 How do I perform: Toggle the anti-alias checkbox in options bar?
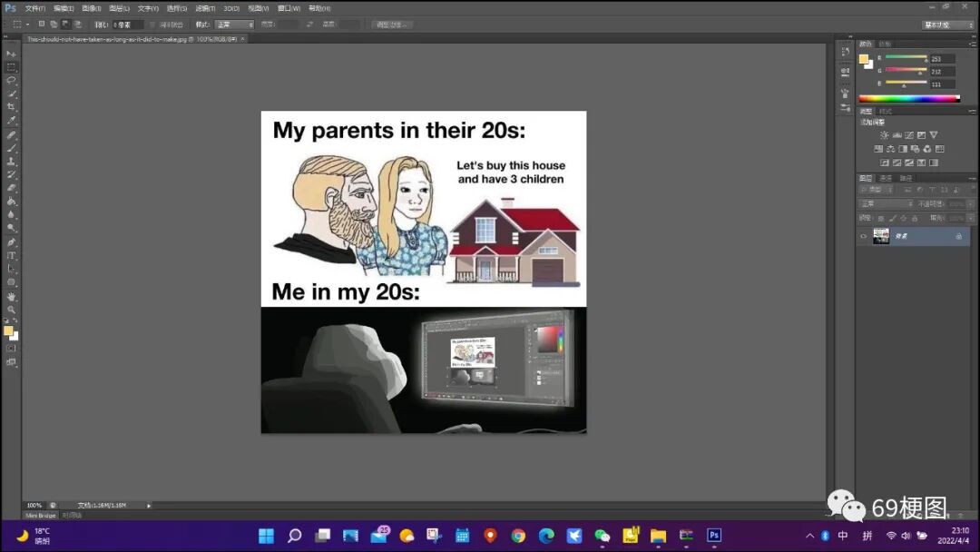152,25
